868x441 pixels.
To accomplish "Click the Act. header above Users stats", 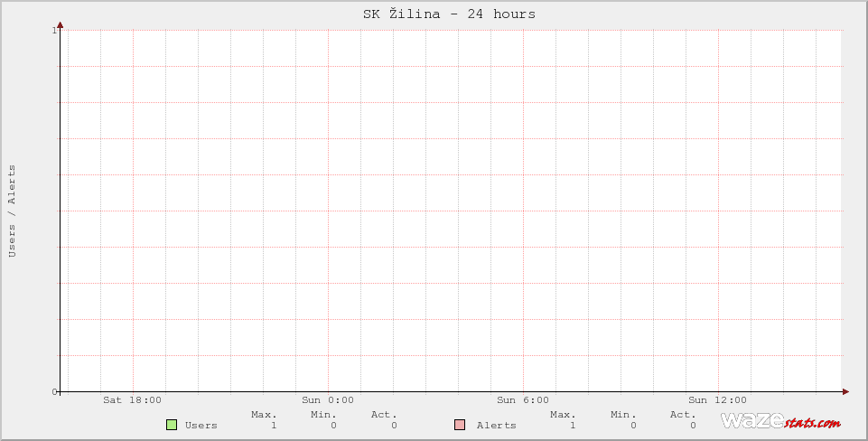I will (x=384, y=414).
